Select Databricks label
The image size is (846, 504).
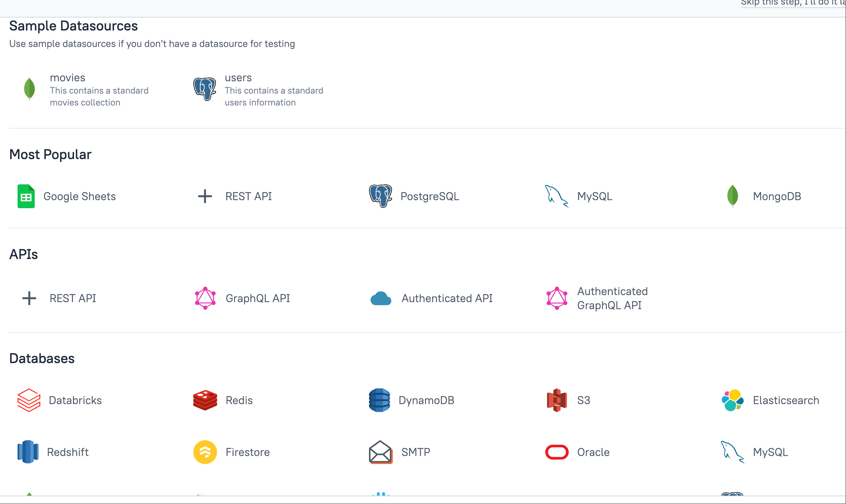click(x=75, y=400)
